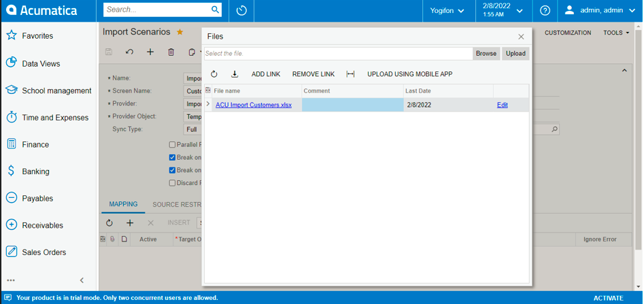Open ACU Import Customers.xlsx file link

(254, 105)
